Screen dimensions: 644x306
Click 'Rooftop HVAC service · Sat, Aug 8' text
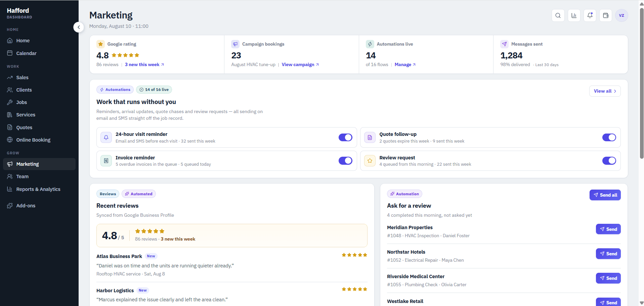(131, 274)
